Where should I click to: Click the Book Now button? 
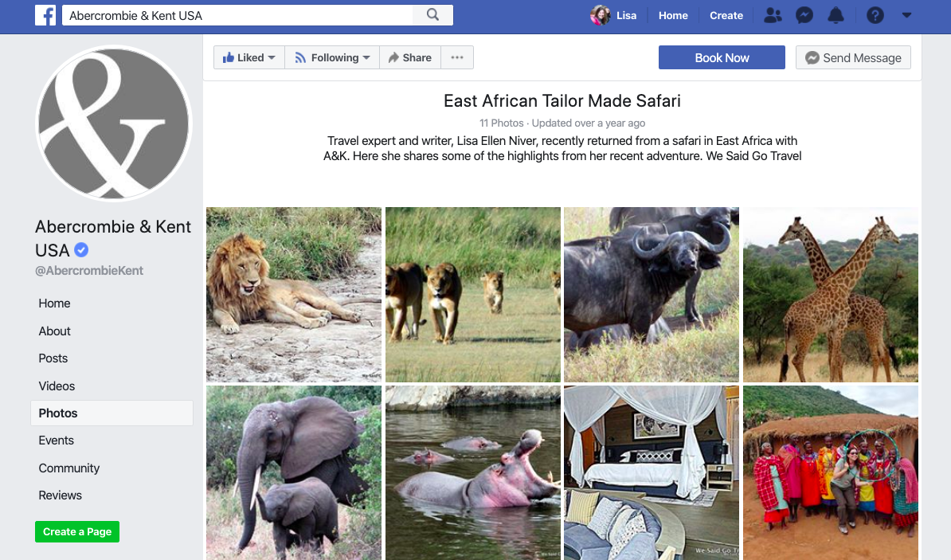pos(722,57)
